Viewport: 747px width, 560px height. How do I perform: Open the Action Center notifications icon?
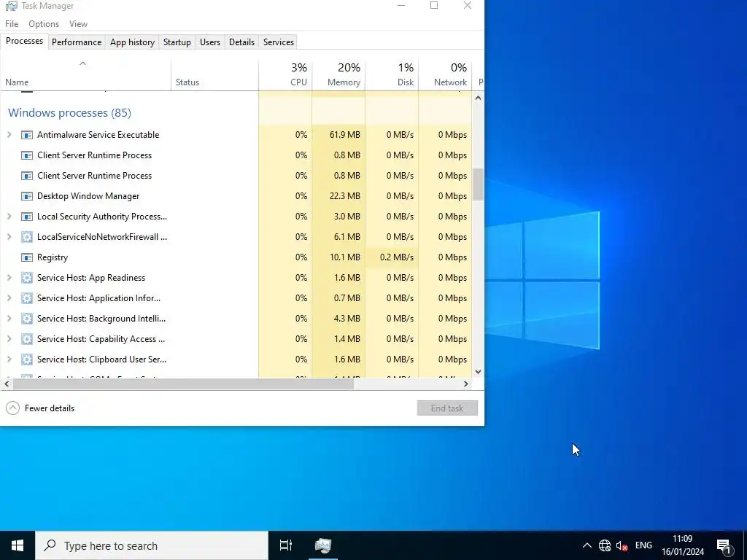(x=724, y=546)
